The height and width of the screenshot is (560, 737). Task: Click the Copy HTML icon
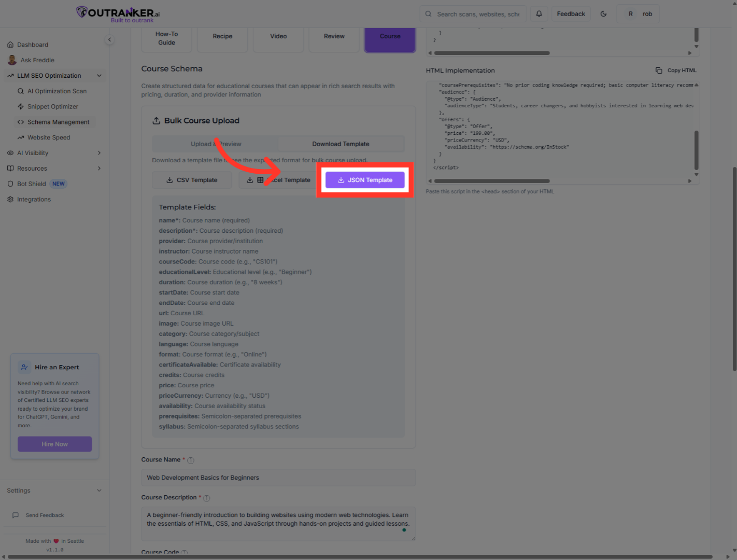[x=659, y=69]
